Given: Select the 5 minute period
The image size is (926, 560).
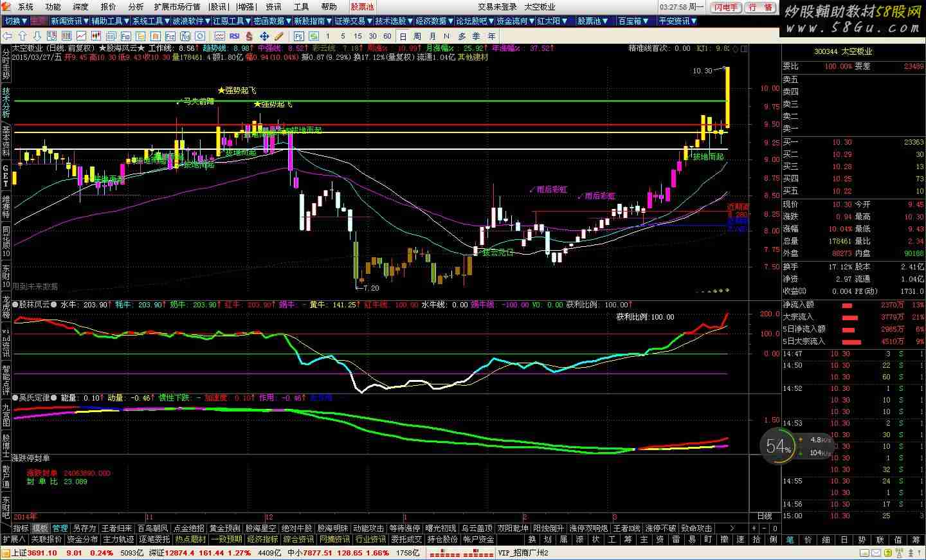Looking at the screenshot, I should 343,36.
